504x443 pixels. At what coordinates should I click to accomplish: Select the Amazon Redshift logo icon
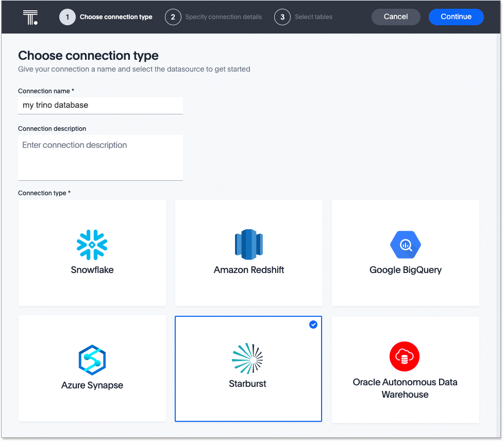click(249, 244)
